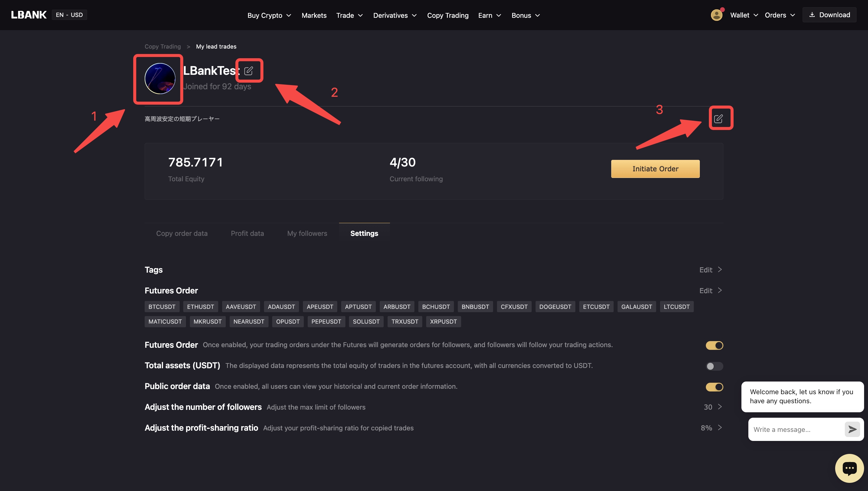Click the My lead trades breadcrumb
868x491 pixels.
pos(216,46)
